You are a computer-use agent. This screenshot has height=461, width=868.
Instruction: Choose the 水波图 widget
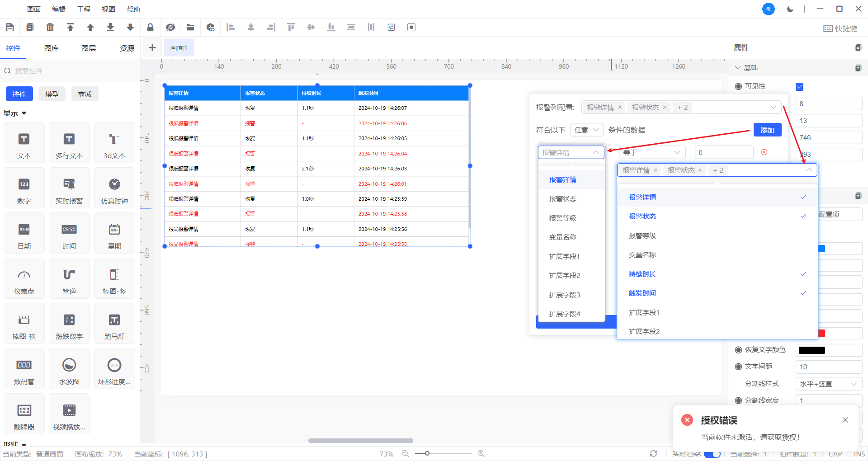coord(69,369)
